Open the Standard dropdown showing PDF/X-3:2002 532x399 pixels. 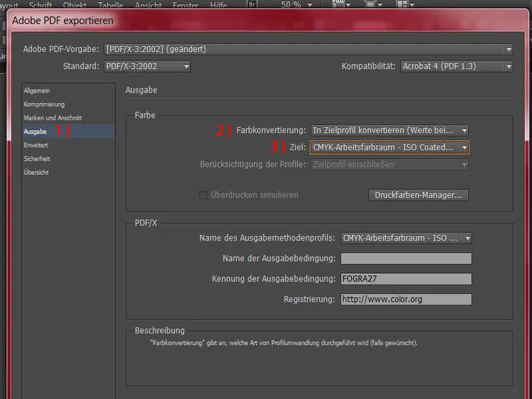pos(186,66)
